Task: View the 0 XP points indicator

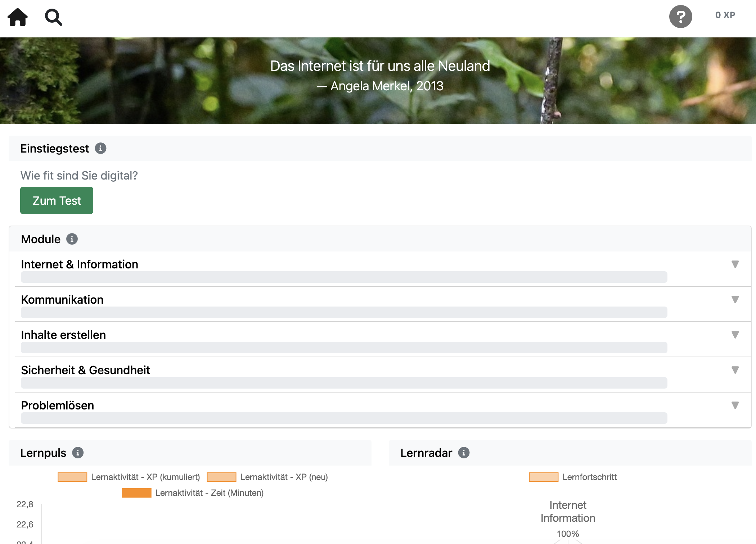Action: click(x=725, y=15)
